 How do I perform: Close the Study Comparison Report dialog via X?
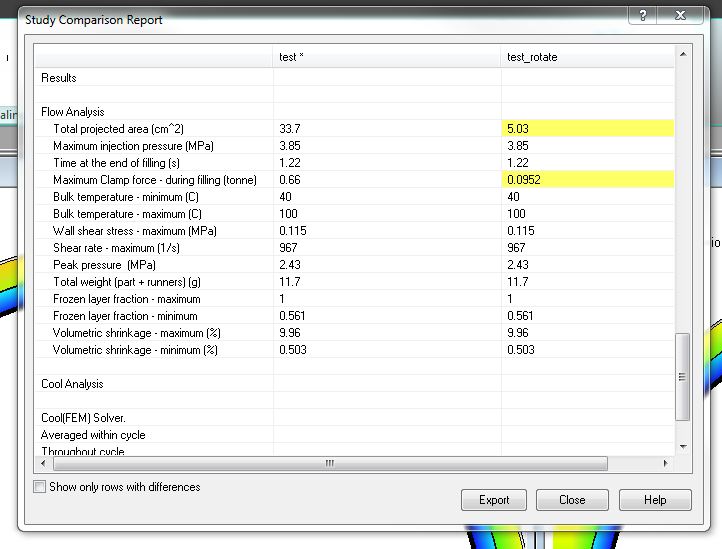(x=680, y=16)
